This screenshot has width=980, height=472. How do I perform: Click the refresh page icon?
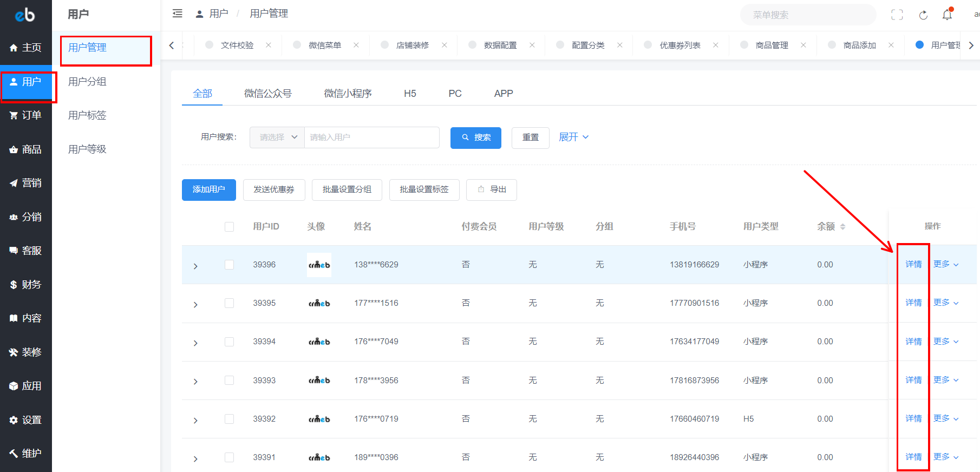pyautogui.click(x=923, y=15)
